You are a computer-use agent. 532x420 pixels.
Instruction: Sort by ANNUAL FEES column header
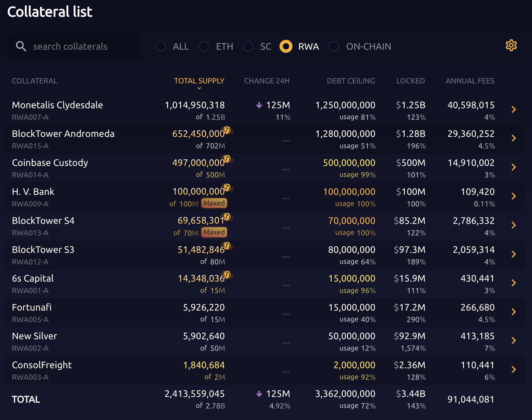[x=470, y=81]
